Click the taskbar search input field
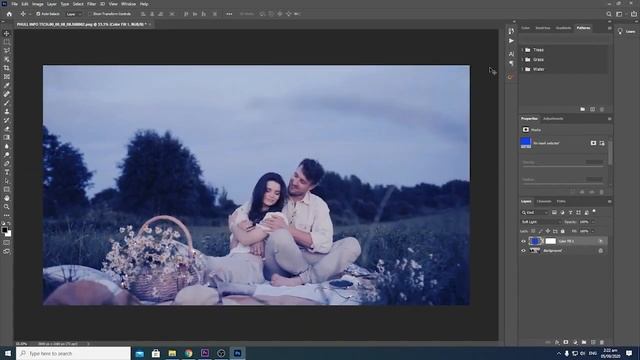Image resolution: width=640 pixels, height=360 pixels. point(73,353)
